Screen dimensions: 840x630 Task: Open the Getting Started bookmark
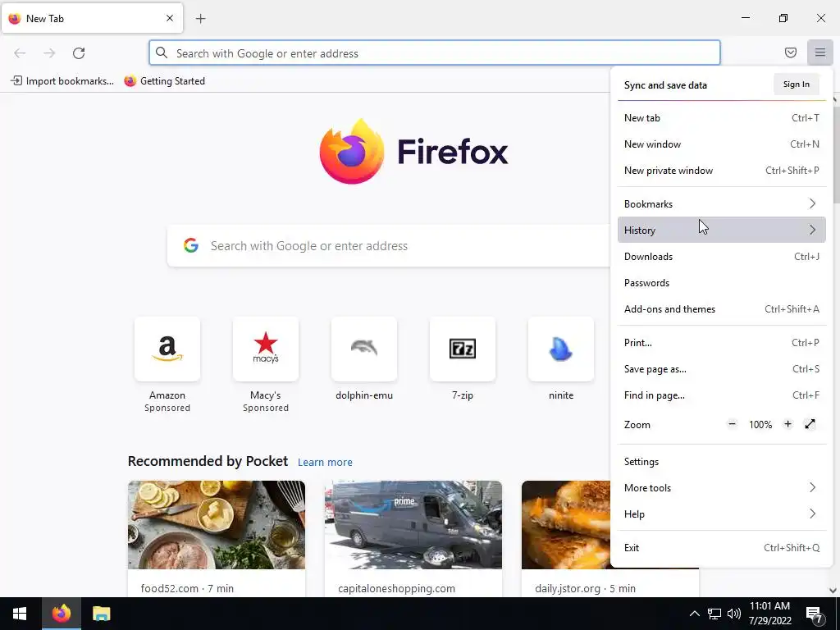(164, 81)
